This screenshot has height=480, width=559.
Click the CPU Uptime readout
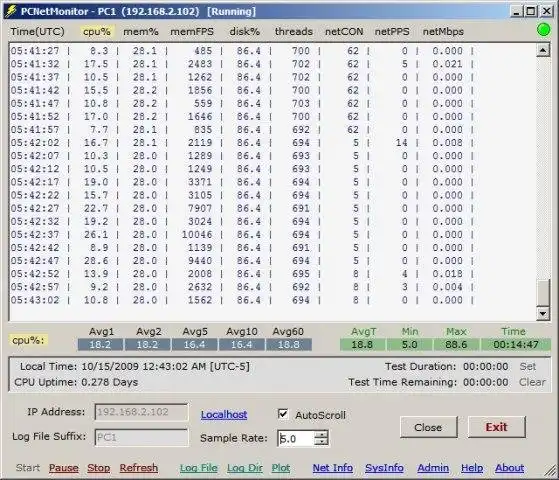coord(76,382)
